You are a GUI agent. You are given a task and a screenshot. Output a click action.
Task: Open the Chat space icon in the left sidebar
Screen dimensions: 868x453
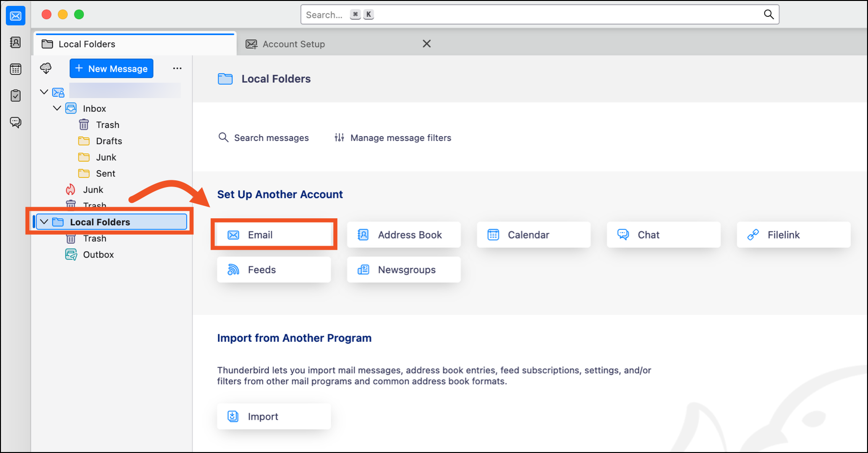[x=15, y=122]
